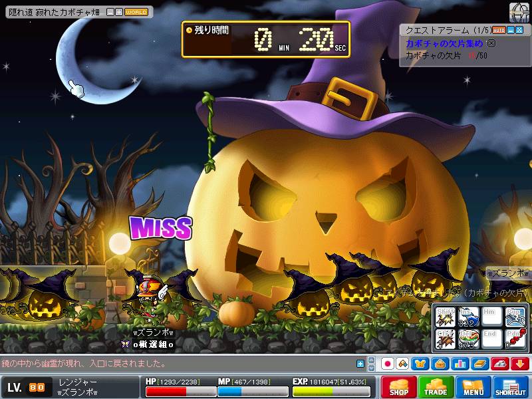Click the chat message text line
Screen dimensions: 532x399
click(x=84, y=364)
